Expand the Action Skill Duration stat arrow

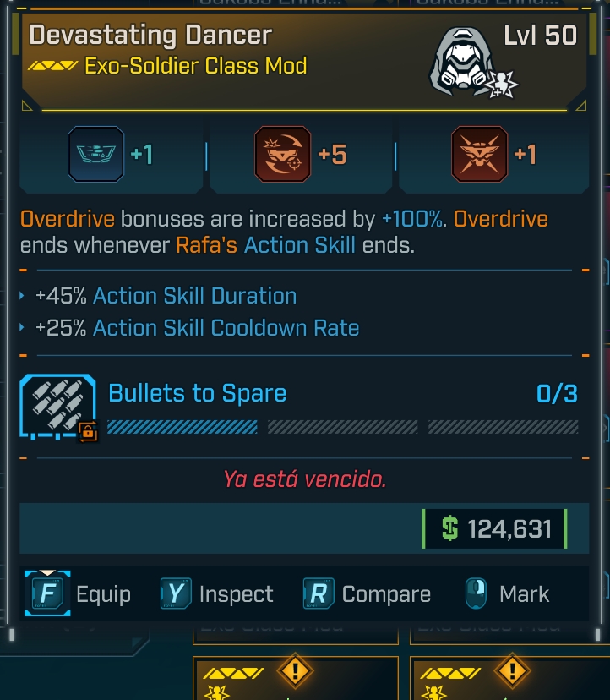point(23,297)
